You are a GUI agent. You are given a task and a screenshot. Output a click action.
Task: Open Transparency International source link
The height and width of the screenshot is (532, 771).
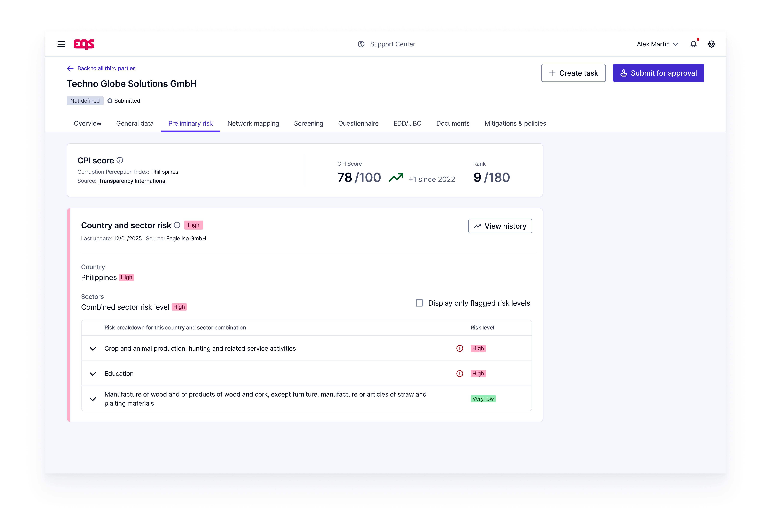[132, 181]
